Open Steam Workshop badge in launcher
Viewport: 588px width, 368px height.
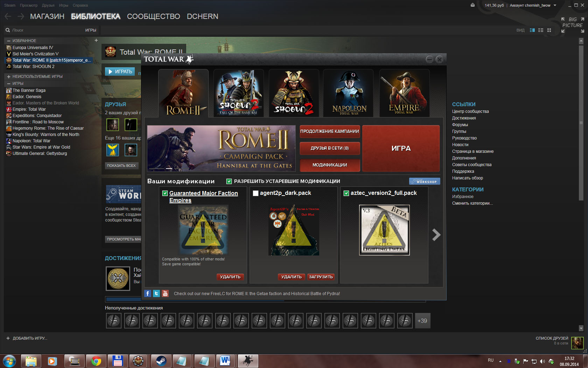424,181
